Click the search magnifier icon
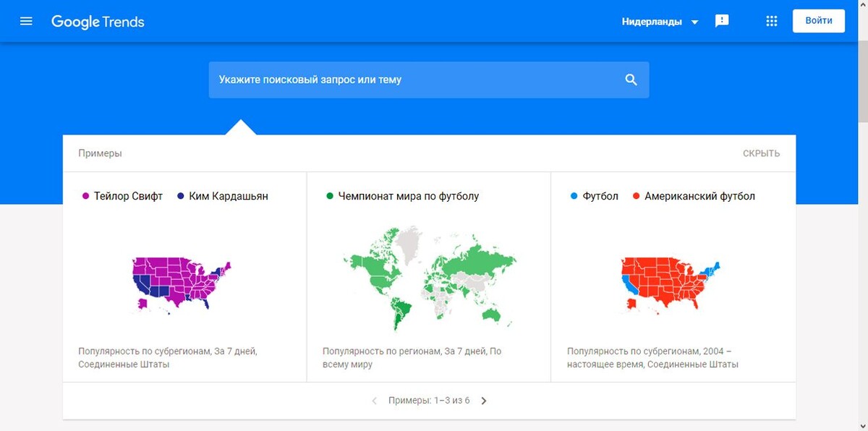 pos(631,80)
